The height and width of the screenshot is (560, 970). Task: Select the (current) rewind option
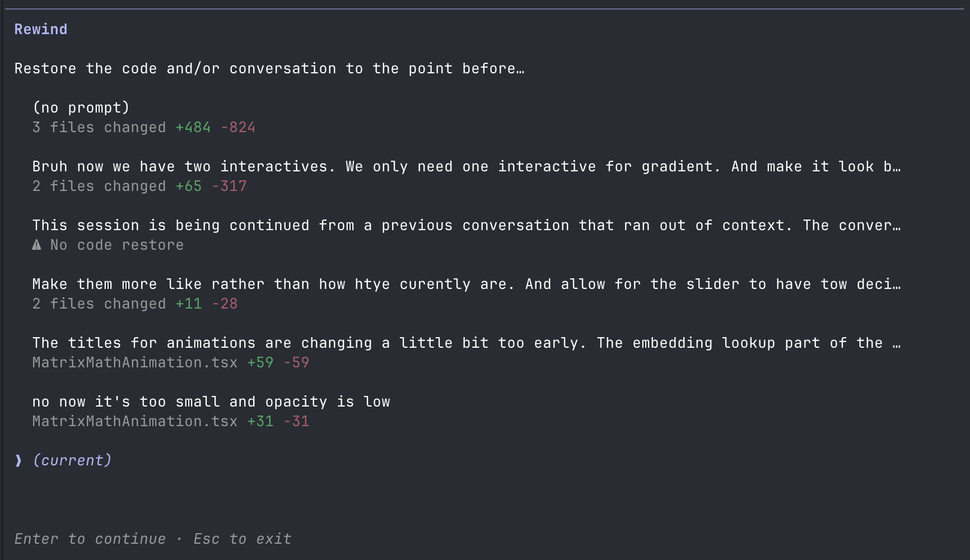point(72,460)
